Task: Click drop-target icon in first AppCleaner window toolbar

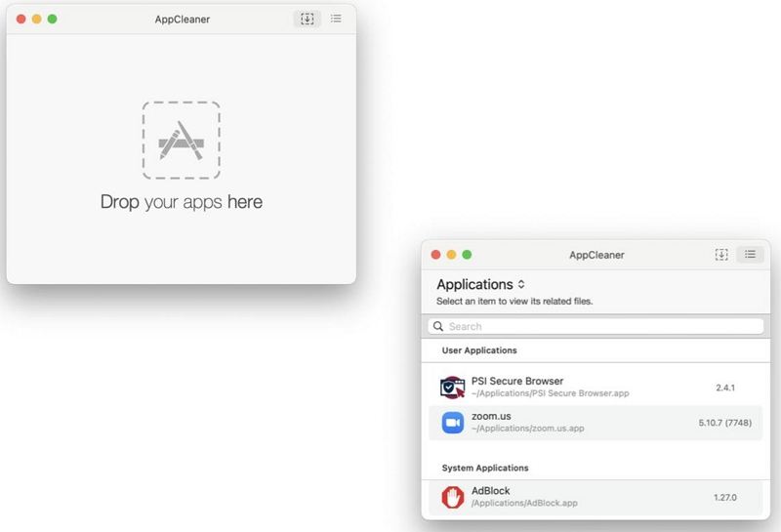Action: point(307,19)
